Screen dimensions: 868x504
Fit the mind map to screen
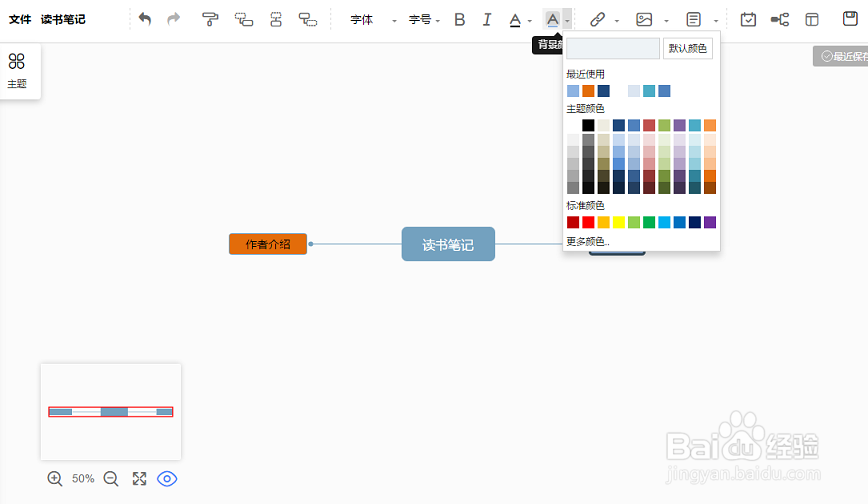[140, 479]
